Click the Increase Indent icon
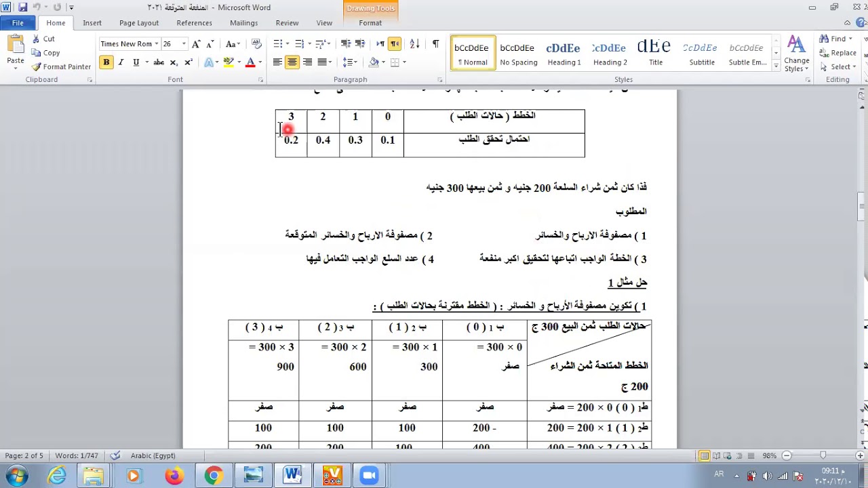Screen dimensions: 868x488 point(361,44)
